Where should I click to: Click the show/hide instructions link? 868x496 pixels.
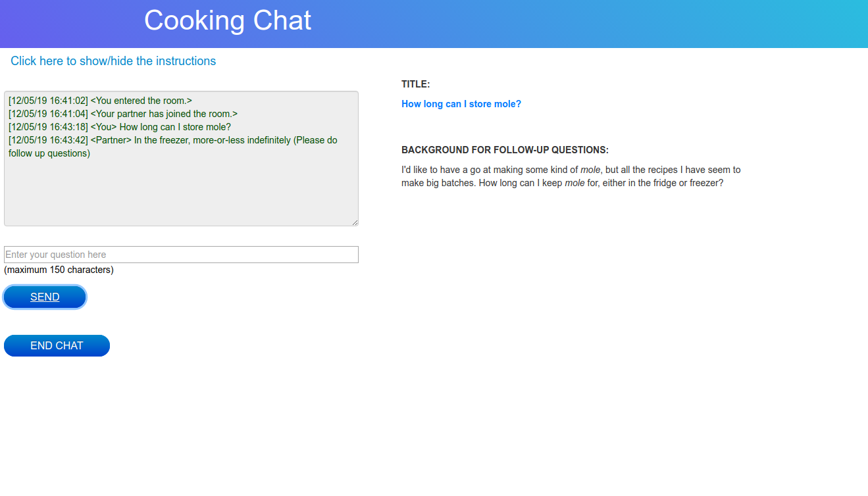pos(113,61)
